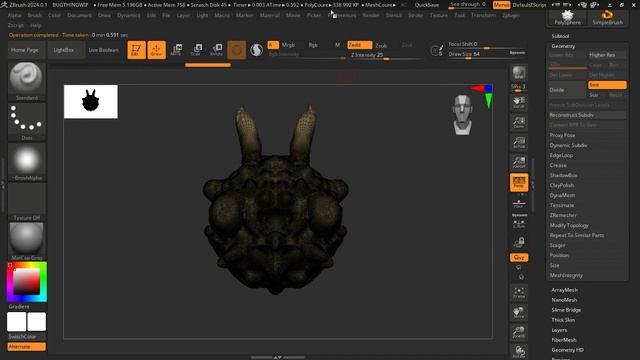The width and height of the screenshot is (640, 360).
Task: Expand the Dynamic Subdiv section
Action: (568, 145)
